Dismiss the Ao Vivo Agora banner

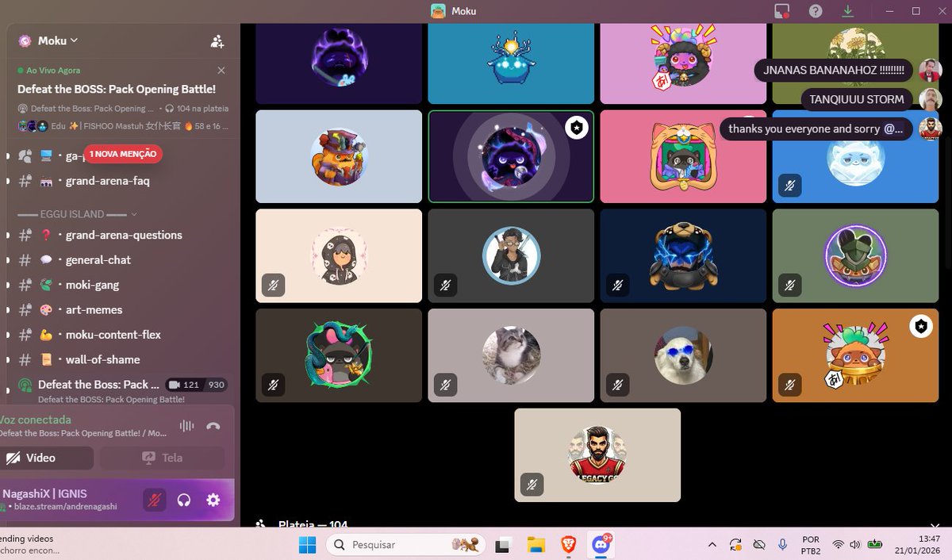[221, 71]
